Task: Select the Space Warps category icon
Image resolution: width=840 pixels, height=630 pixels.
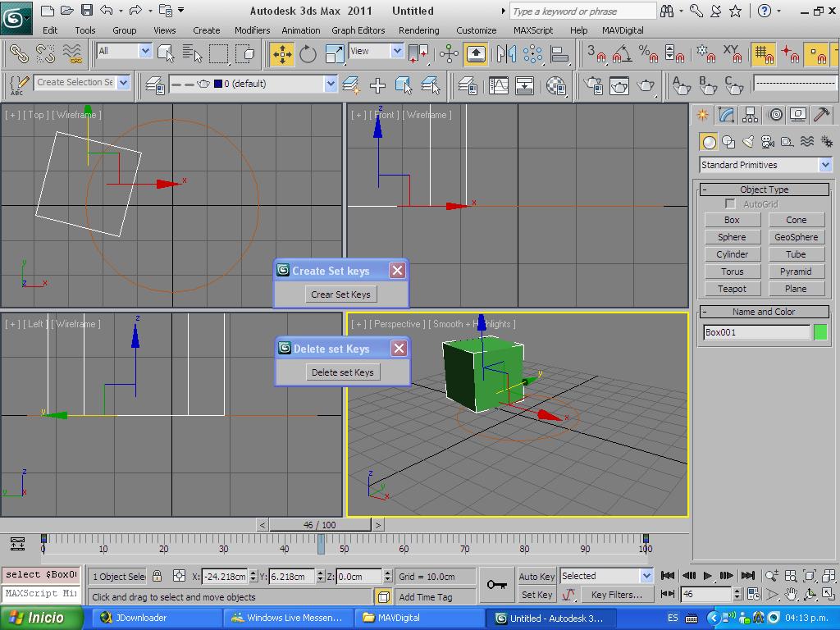Action: coord(807,142)
